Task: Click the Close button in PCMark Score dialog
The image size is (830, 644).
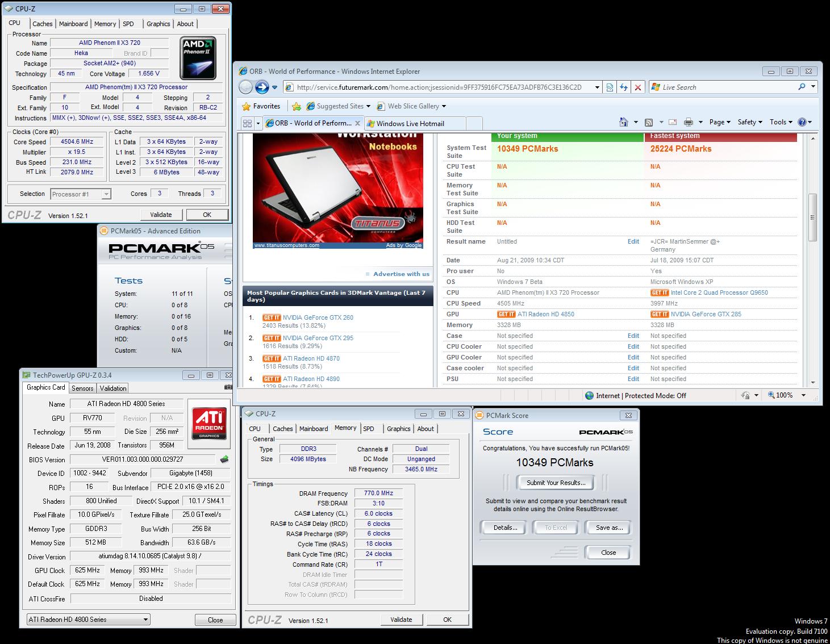Action: [608, 553]
